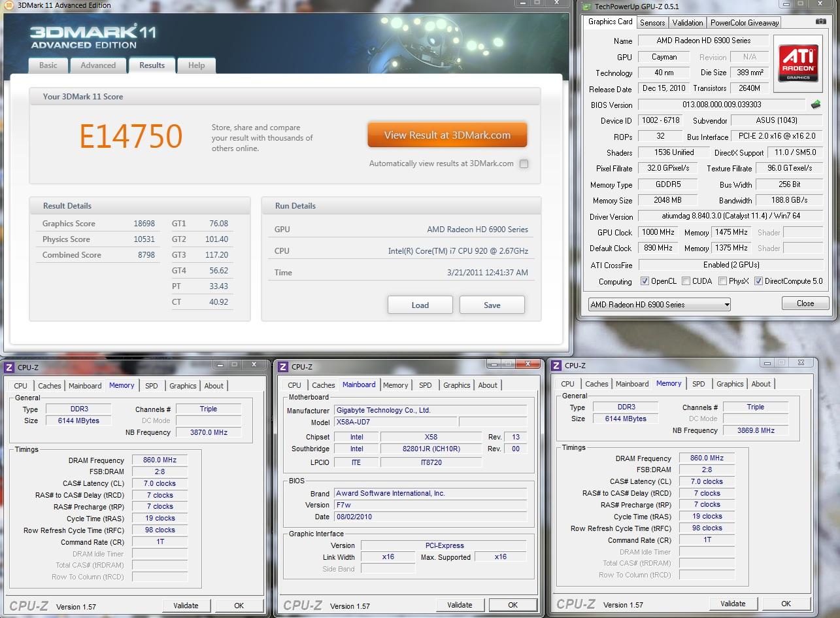Click OK in the left CPU-Z window
Image resolution: width=840 pixels, height=618 pixels.
click(x=239, y=606)
